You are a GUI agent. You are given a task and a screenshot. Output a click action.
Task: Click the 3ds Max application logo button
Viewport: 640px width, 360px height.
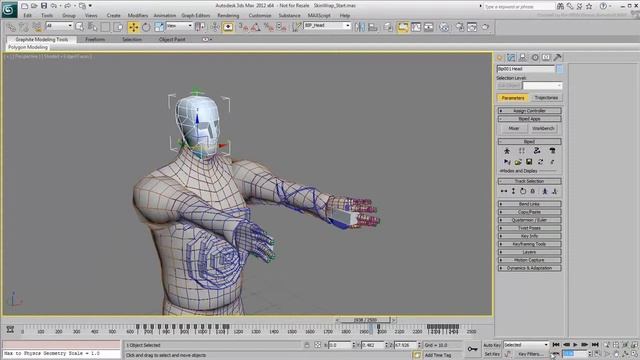click(x=9, y=9)
